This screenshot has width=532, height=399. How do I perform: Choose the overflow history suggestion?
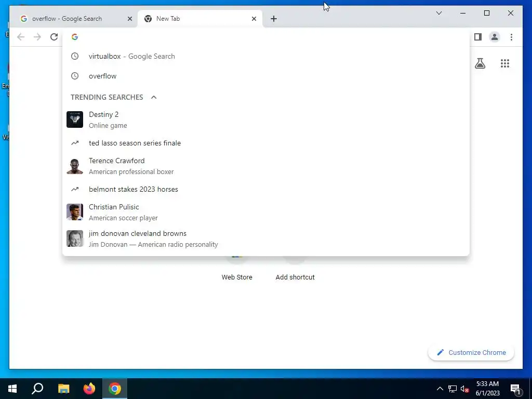(x=266, y=76)
